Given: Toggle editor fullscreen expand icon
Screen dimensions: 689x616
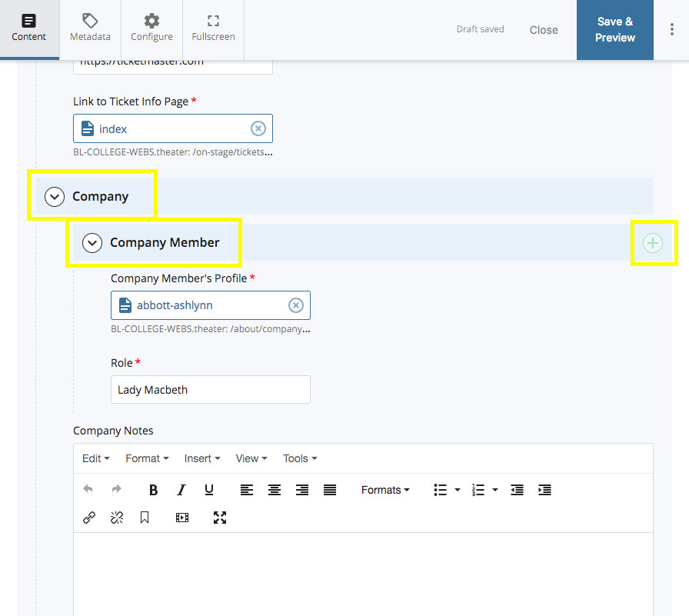Looking at the screenshot, I should click(220, 518).
